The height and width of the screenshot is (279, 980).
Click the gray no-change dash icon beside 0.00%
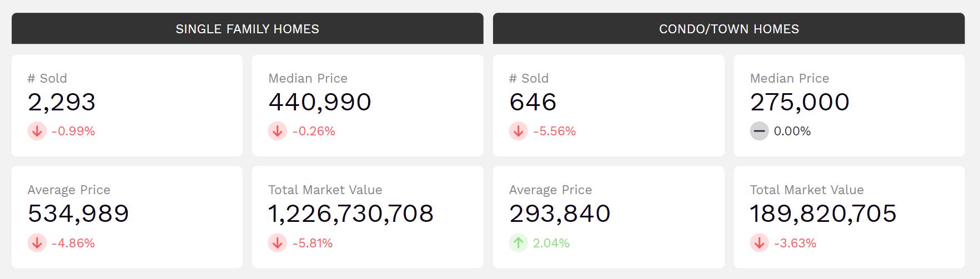tap(759, 131)
